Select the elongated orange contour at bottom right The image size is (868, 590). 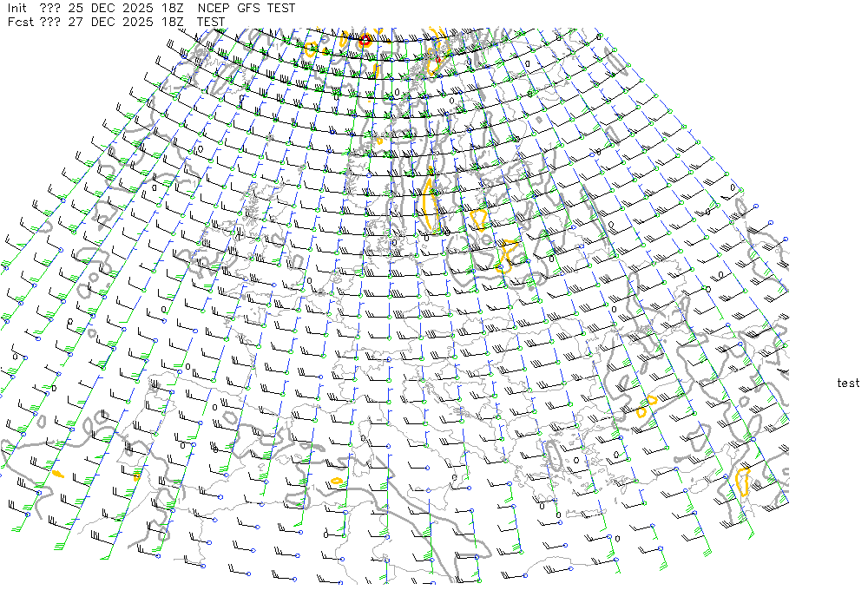(x=743, y=480)
